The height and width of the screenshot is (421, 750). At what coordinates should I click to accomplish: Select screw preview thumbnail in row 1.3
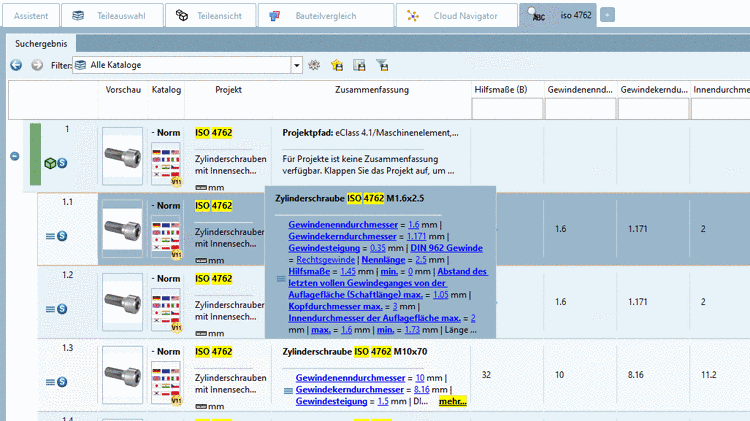pyautogui.click(x=122, y=375)
